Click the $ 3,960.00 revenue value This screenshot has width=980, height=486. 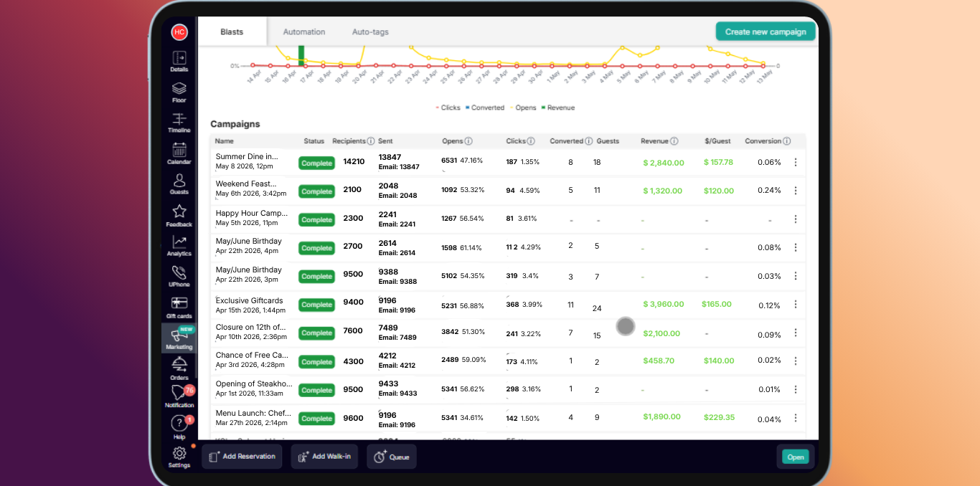point(664,304)
